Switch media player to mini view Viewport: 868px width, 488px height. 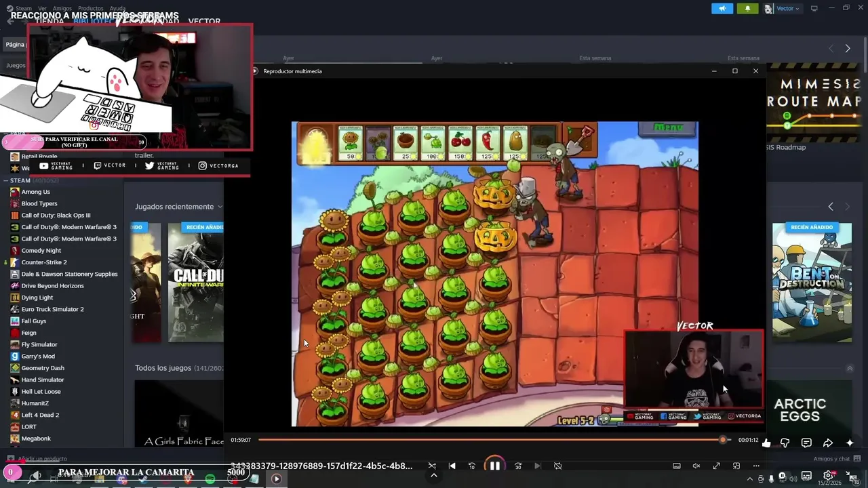736,466
